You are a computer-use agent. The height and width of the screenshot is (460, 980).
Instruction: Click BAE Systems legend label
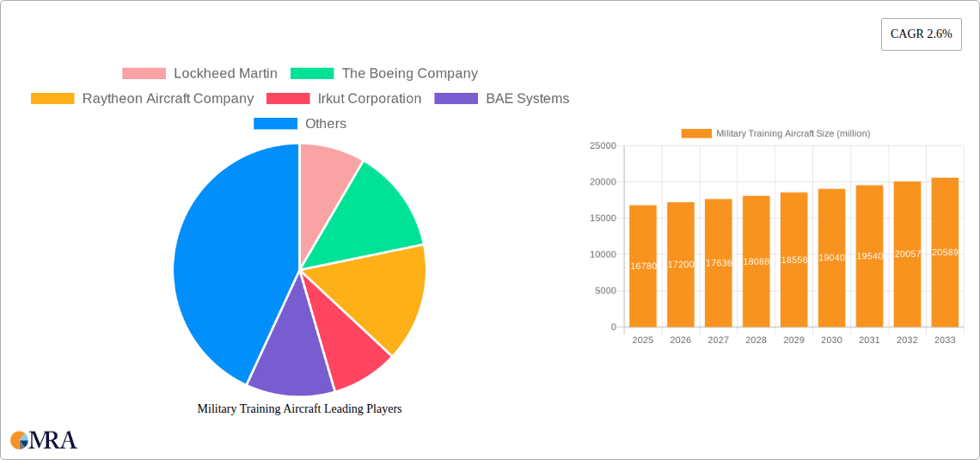(x=528, y=99)
